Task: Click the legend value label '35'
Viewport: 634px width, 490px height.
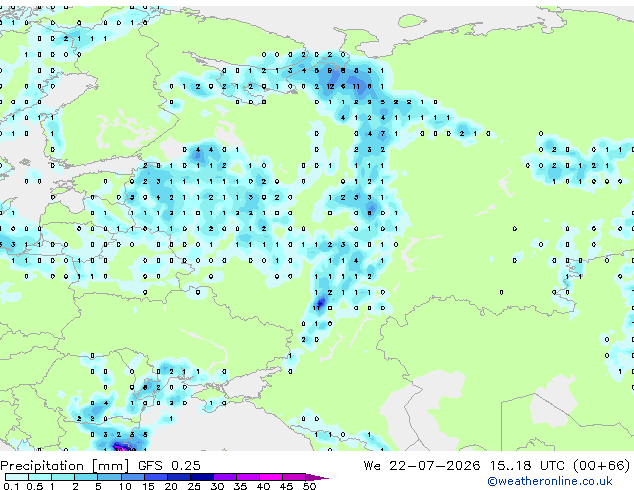Action: click(x=241, y=486)
